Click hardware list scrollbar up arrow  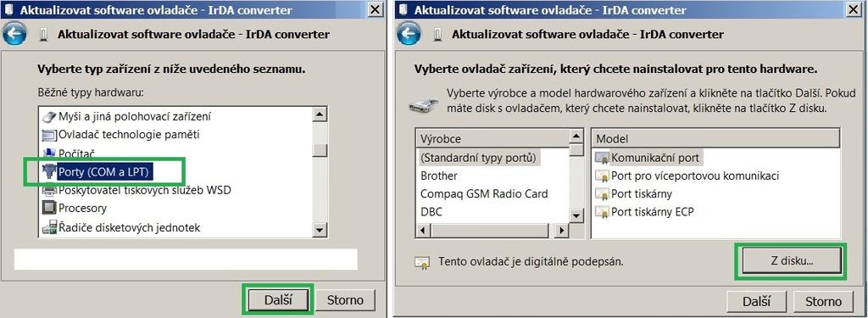(320, 115)
